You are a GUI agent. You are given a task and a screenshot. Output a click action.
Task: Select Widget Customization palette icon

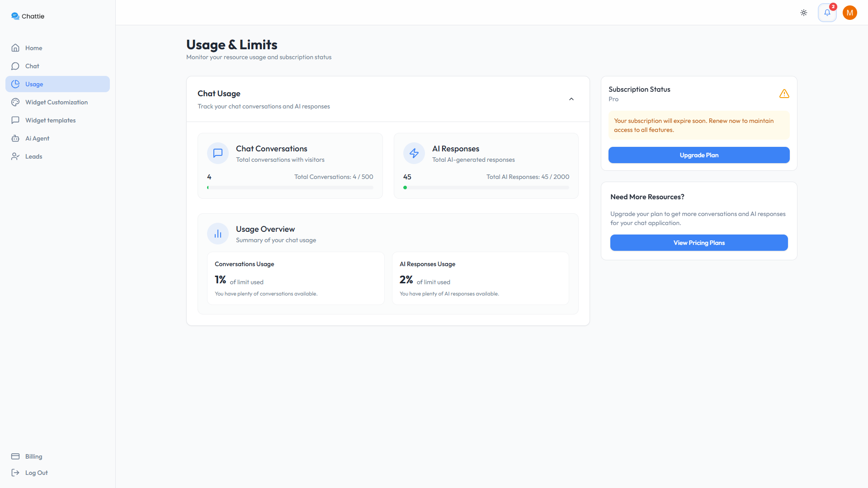click(x=15, y=102)
